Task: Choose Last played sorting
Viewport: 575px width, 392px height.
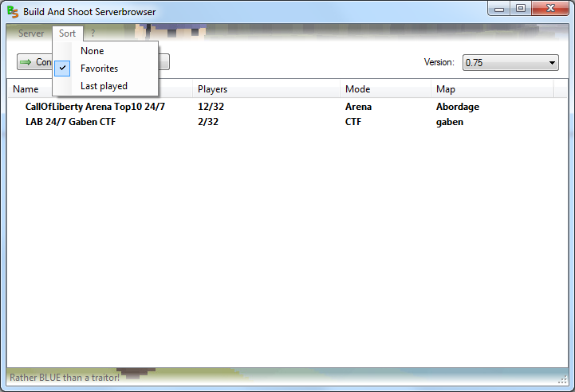Action: (104, 86)
